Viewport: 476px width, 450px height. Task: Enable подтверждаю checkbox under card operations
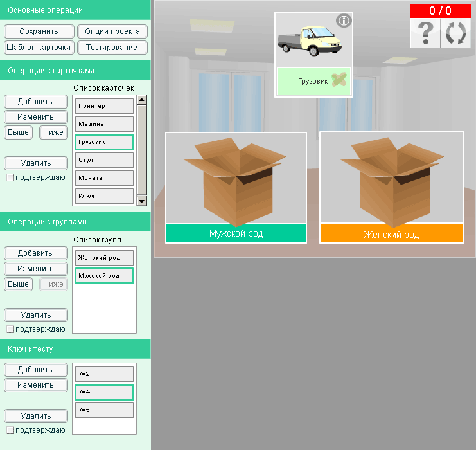tap(10, 177)
